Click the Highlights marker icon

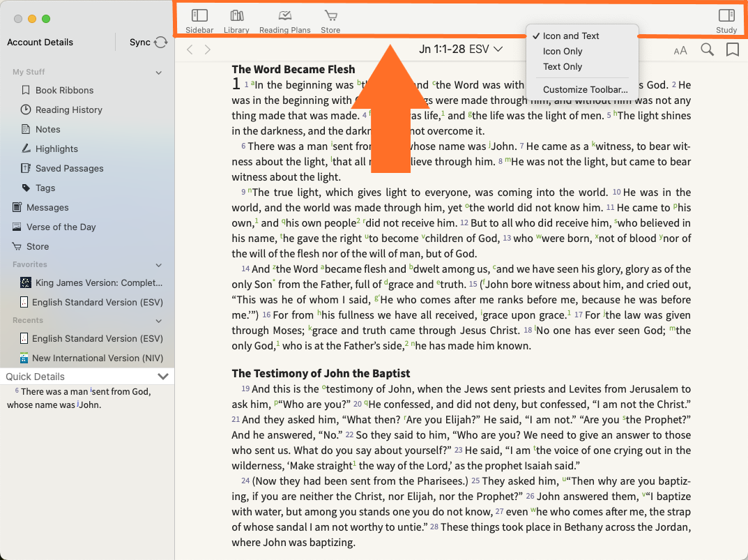[x=26, y=149]
